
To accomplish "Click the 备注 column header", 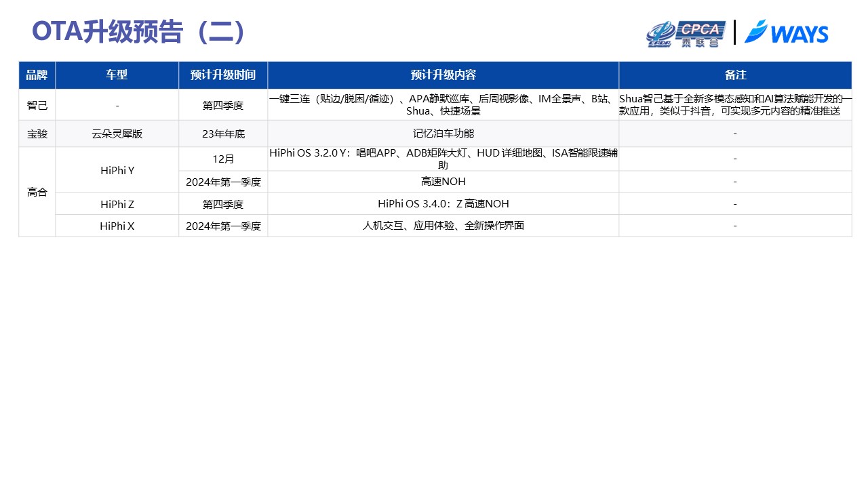I will pyautogui.click(x=735, y=75).
